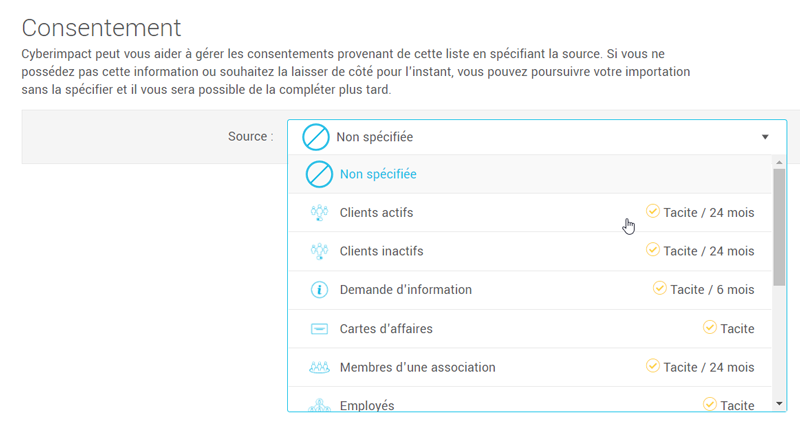Click the info icon for Demande d'information

click(x=319, y=290)
